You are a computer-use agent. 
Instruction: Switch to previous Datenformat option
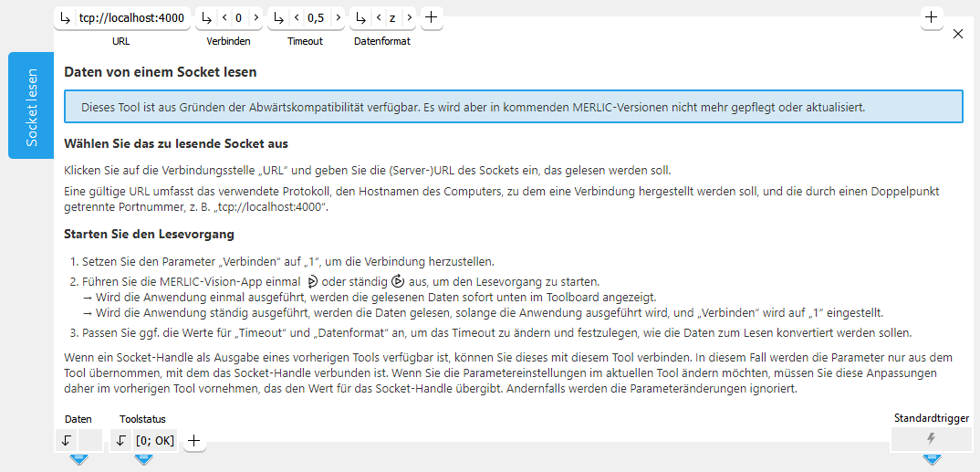(x=379, y=17)
